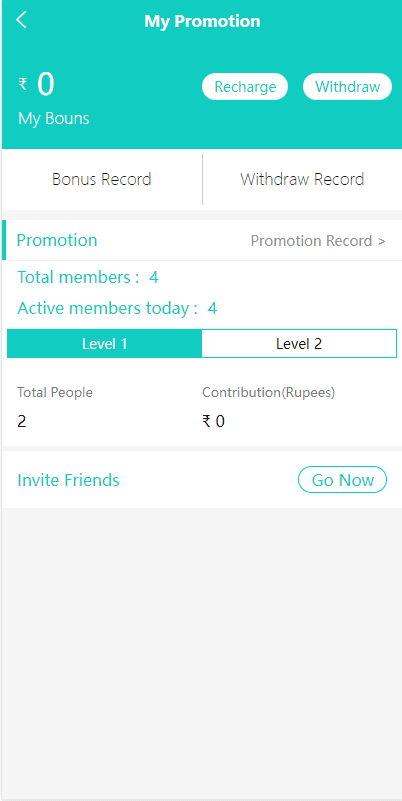Click the ₹ 0 contribution value

214,421
